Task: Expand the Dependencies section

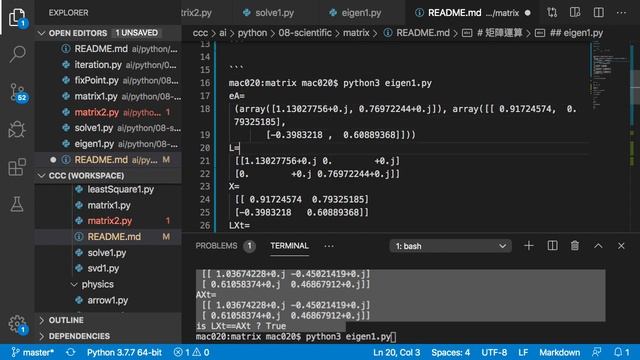Action: click(x=108, y=336)
